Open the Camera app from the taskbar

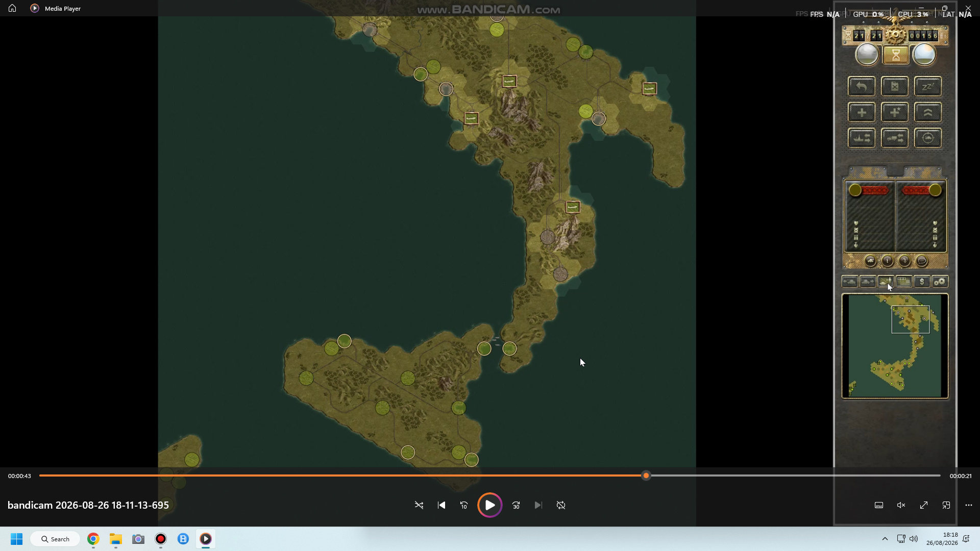coord(138,539)
